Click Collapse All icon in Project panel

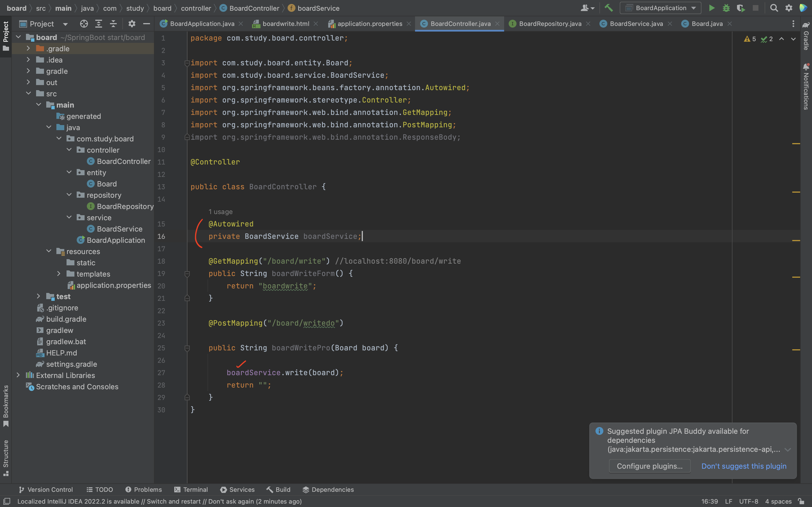[113, 24]
